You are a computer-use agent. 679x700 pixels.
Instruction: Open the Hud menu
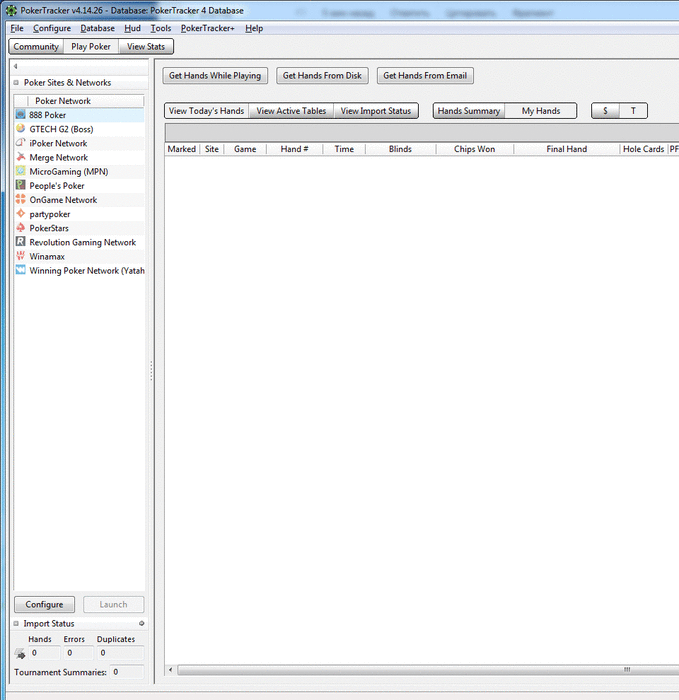[133, 29]
